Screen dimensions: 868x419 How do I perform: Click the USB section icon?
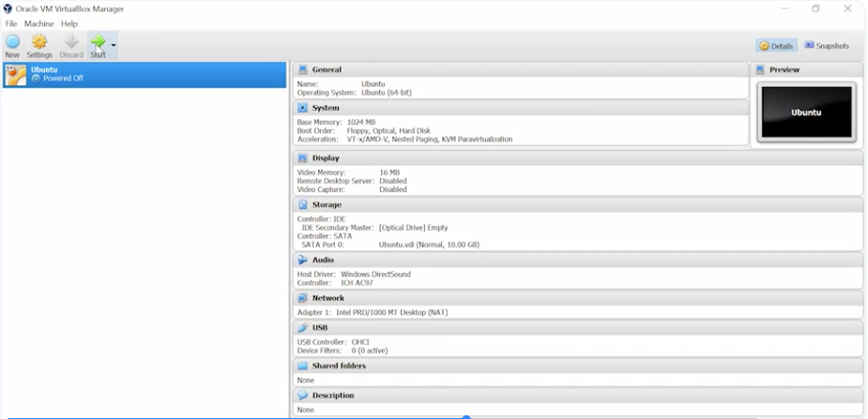[x=302, y=328]
